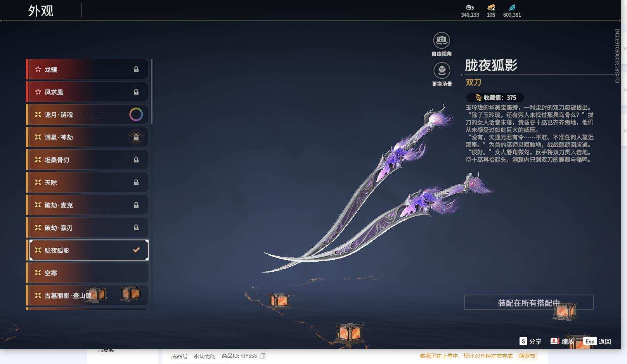Select the 摘星·神劫 skin

(x=87, y=137)
